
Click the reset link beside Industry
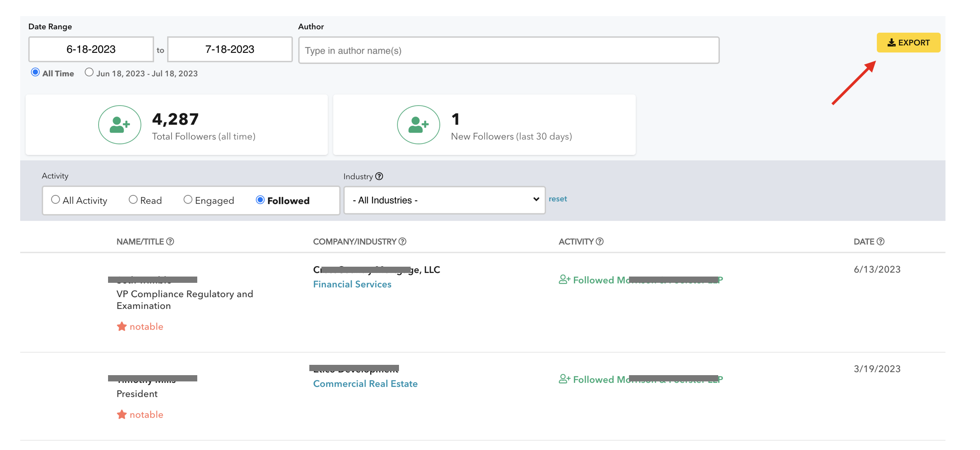[x=558, y=199]
